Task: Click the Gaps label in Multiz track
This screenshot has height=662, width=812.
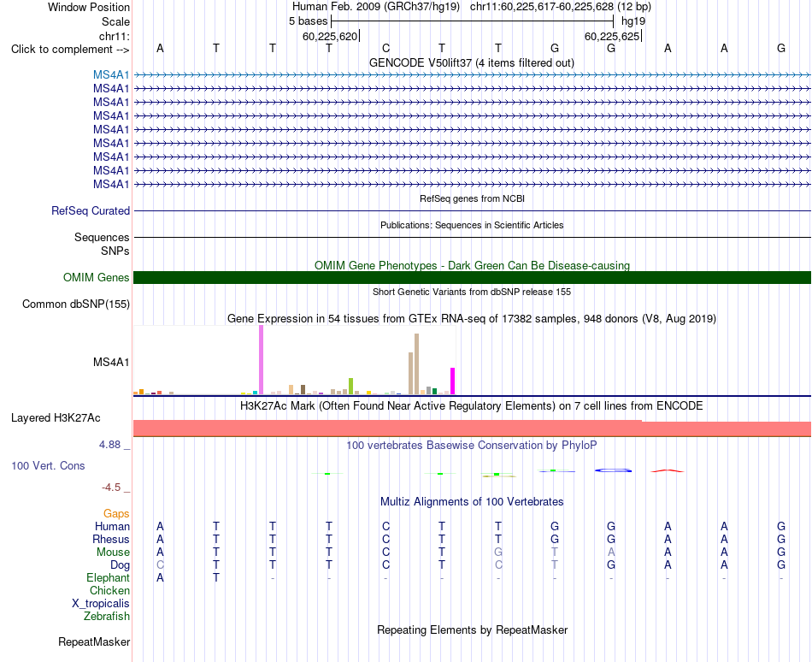Action: 116,513
